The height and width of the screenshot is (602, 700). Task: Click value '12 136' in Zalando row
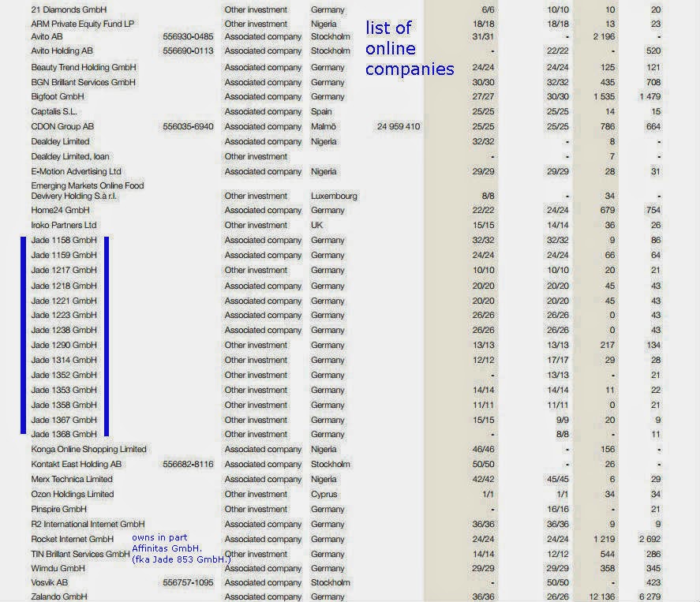pyautogui.click(x=602, y=596)
